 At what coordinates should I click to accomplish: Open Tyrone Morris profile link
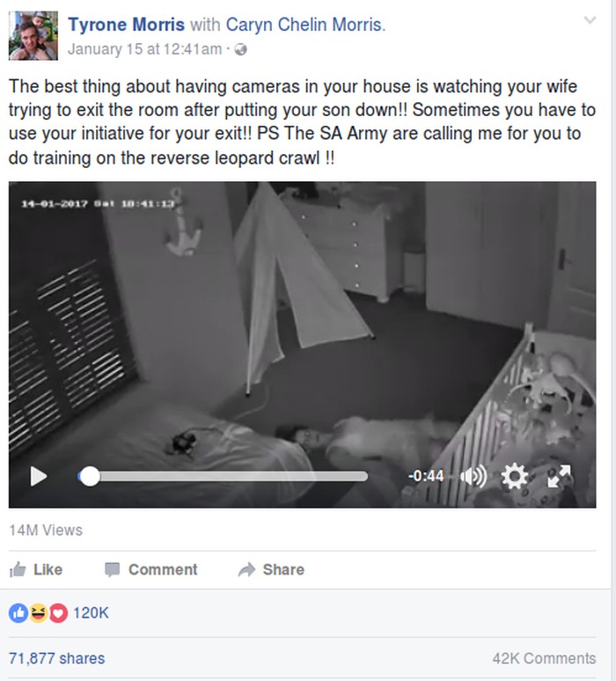[x=127, y=25]
